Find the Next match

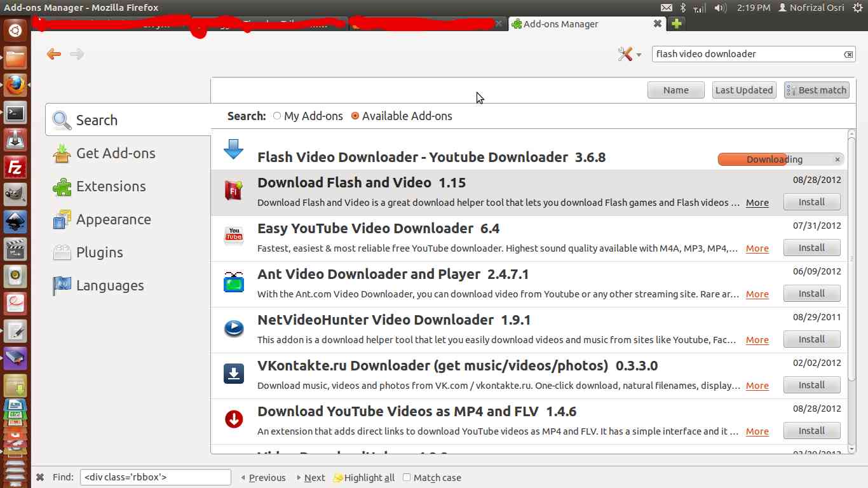pyautogui.click(x=310, y=478)
